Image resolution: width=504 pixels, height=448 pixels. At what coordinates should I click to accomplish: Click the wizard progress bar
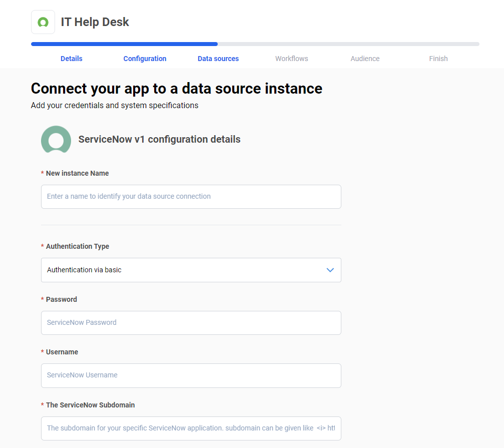(x=255, y=44)
